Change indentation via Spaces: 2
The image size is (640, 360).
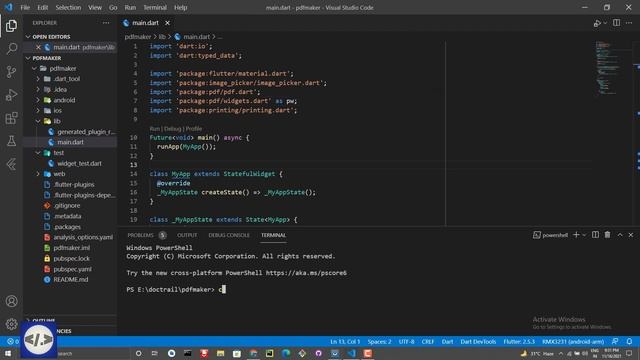(x=379, y=342)
